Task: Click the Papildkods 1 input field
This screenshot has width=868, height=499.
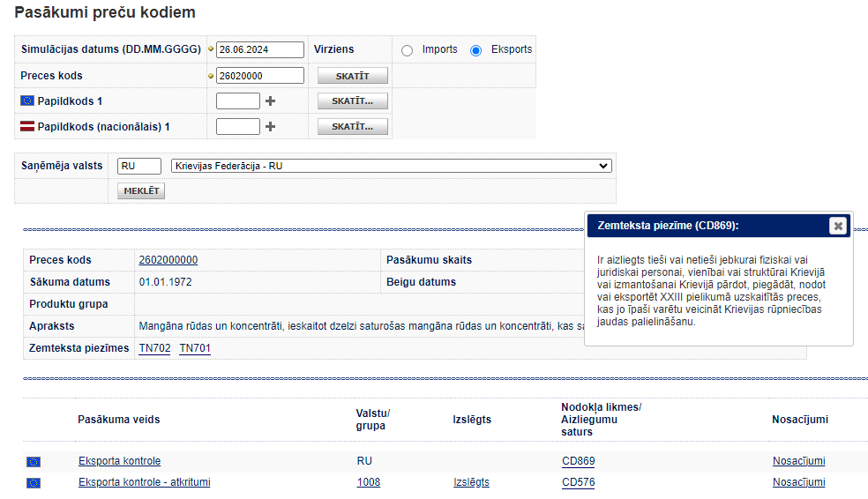Action: [238, 101]
